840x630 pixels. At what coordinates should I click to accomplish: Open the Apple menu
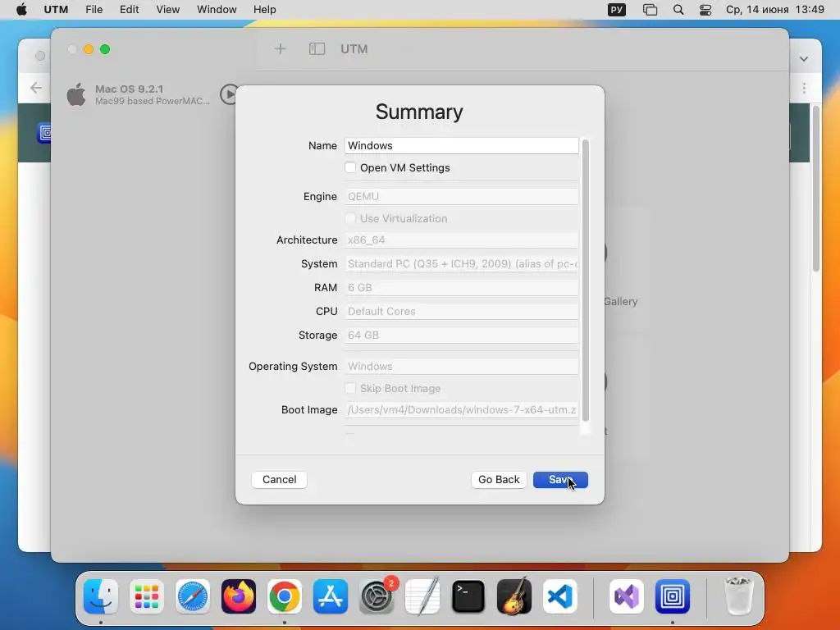tap(21, 10)
